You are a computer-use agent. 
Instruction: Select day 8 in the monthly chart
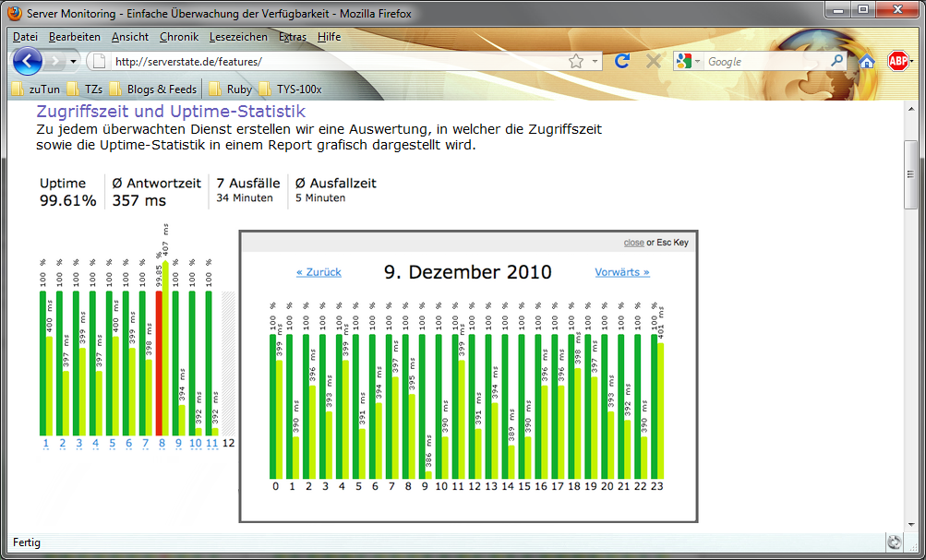tap(162, 444)
